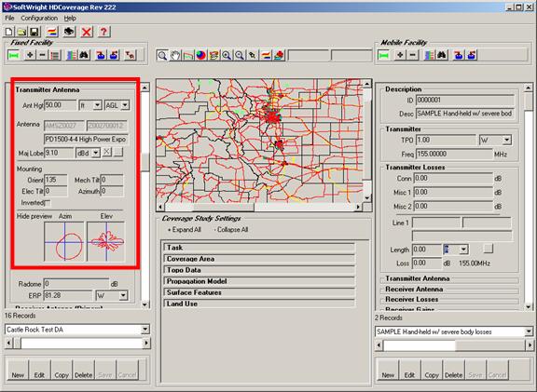The width and height of the screenshot is (537, 392).
Task: Click the Fixed Facility records horizontal scrollbar
Action: tap(77, 343)
